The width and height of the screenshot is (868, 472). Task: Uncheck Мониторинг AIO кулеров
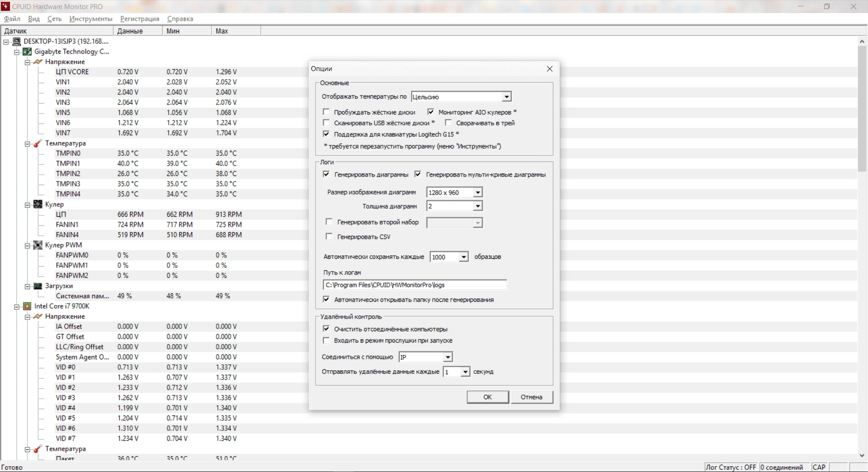[x=430, y=112]
